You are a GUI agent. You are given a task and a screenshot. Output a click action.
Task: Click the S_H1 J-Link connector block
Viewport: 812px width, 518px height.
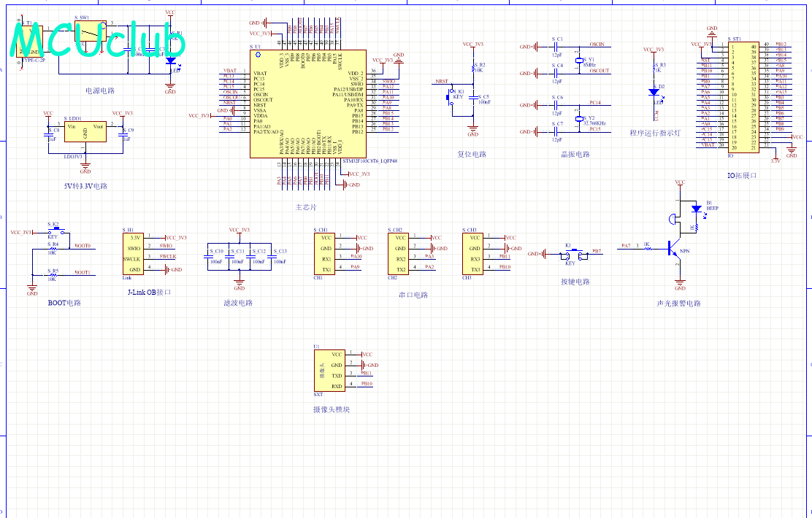(x=133, y=254)
